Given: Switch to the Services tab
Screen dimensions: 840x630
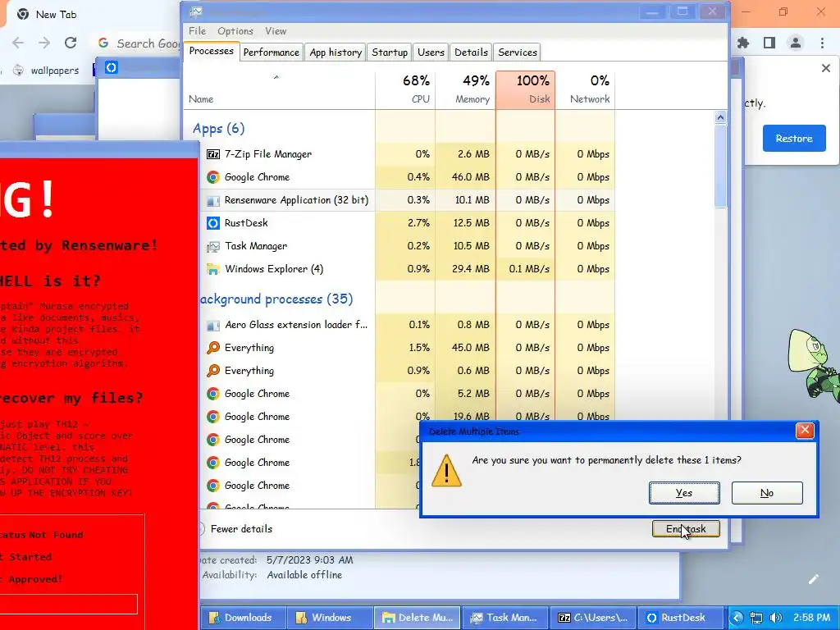Looking at the screenshot, I should [x=517, y=52].
